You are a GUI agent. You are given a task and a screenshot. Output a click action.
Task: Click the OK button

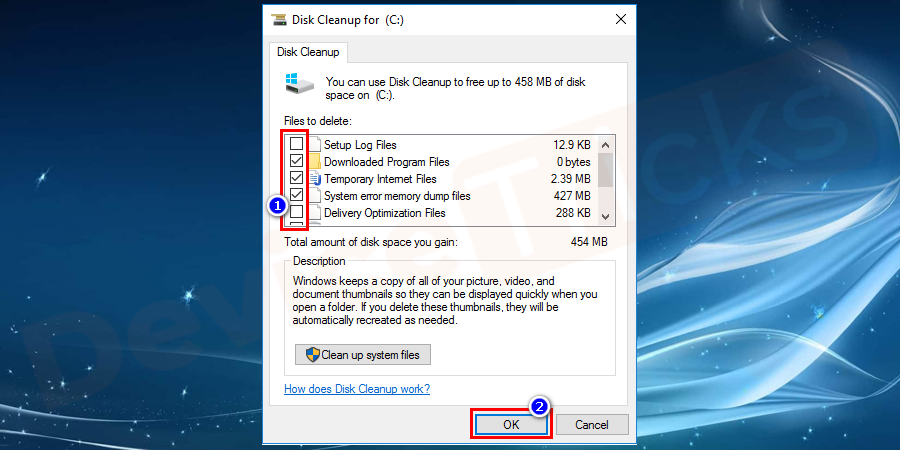[x=511, y=425]
